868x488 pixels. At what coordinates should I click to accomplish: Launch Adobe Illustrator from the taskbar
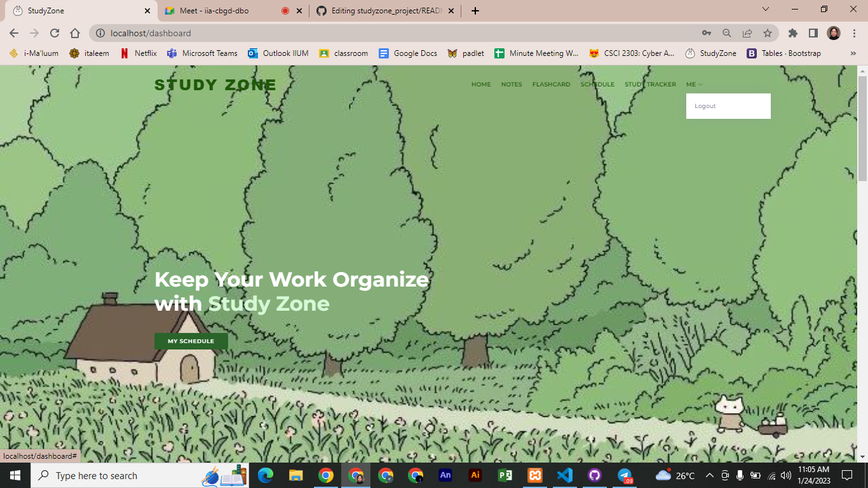point(475,475)
